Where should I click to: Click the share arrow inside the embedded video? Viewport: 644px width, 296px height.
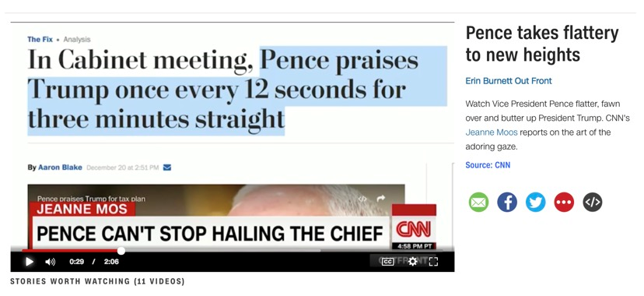pos(381,199)
